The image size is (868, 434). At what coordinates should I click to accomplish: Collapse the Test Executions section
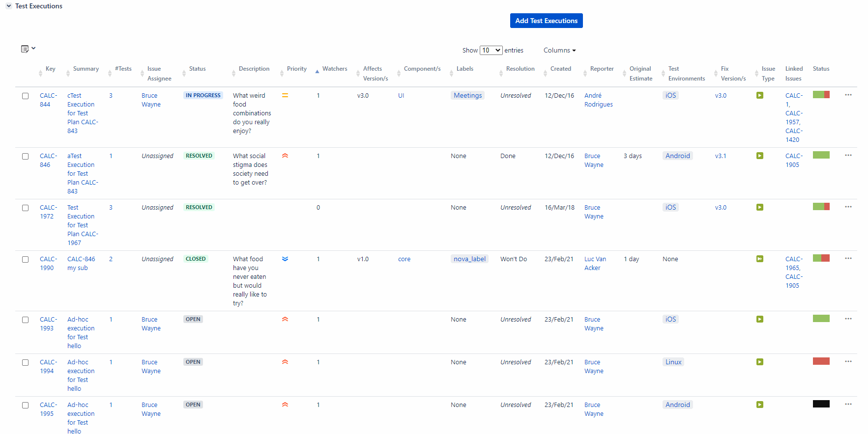9,6
